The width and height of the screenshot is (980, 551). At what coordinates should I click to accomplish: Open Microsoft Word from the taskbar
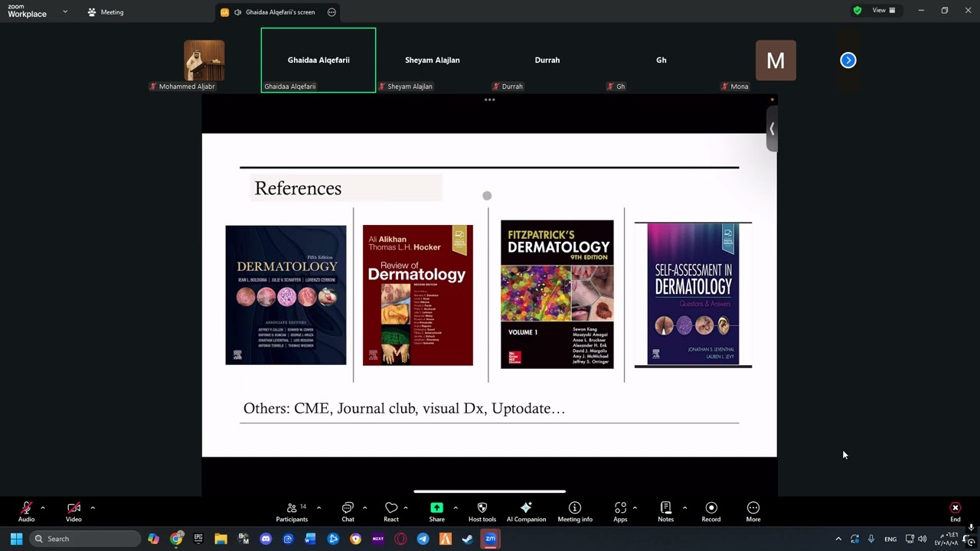point(310,539)
